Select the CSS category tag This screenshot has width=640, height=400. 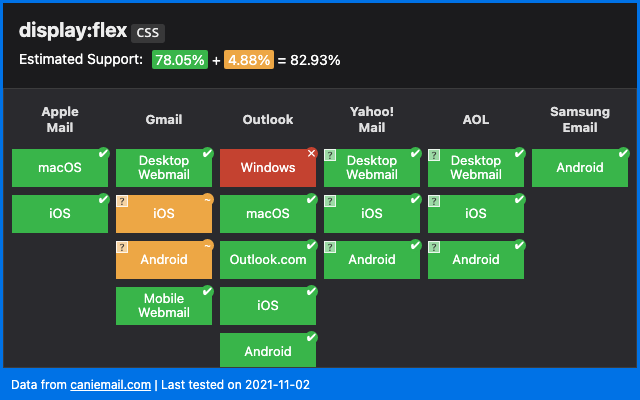(148, 32)
